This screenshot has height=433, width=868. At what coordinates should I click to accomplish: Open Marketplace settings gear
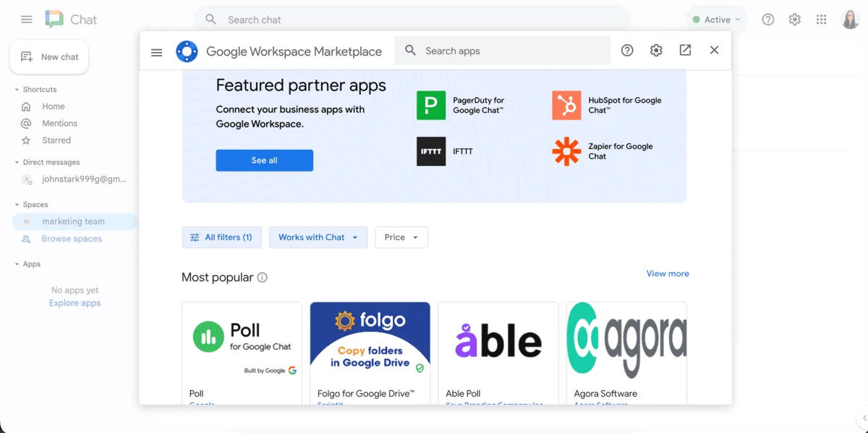[656, 51]
